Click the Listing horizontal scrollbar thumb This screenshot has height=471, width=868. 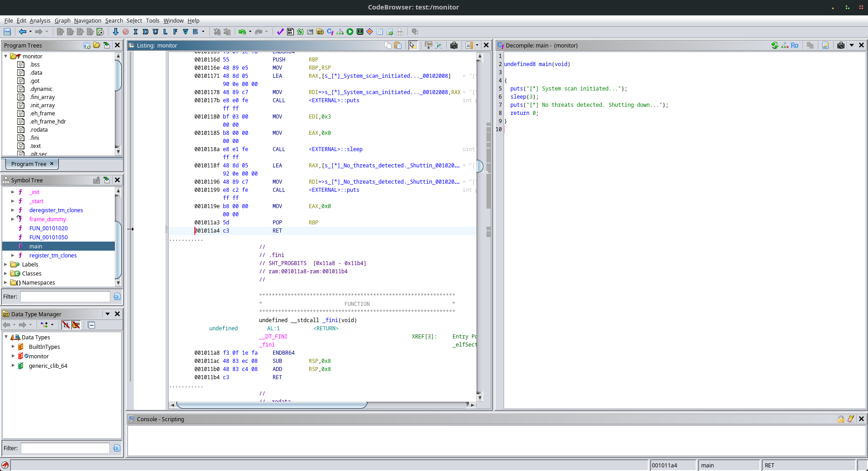point(271,405)
